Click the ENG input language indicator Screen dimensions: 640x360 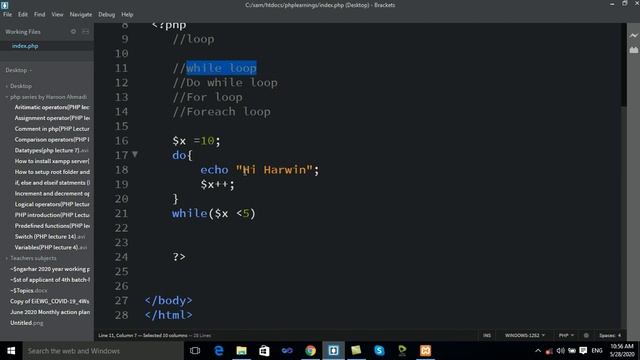tap(597, 351)
